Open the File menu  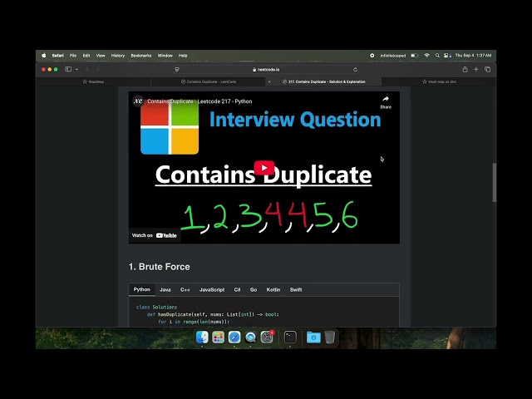73,56
